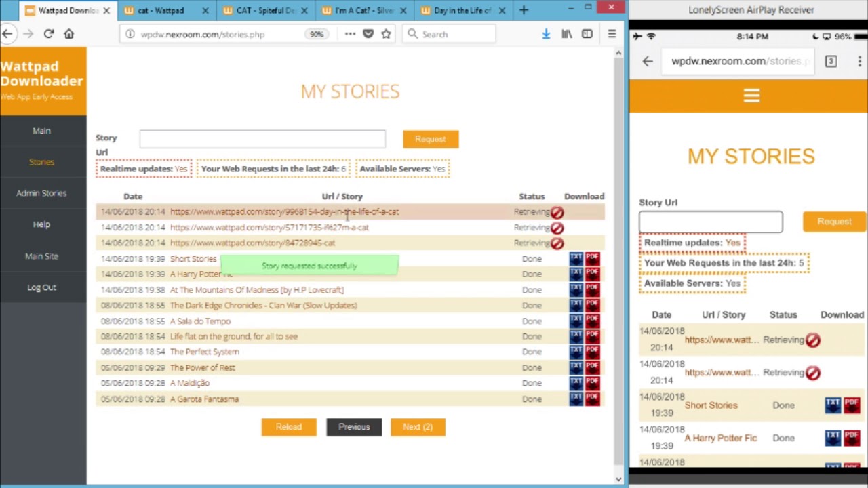Viewport: 868px width, 488px height.
Task: Open new tab with plus button
Action: 524,10
